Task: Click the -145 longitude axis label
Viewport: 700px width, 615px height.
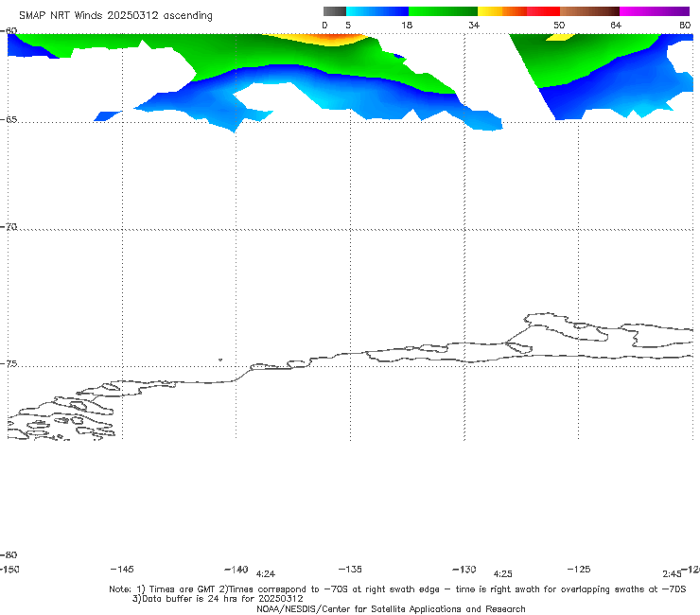Action: coord(122,569)
